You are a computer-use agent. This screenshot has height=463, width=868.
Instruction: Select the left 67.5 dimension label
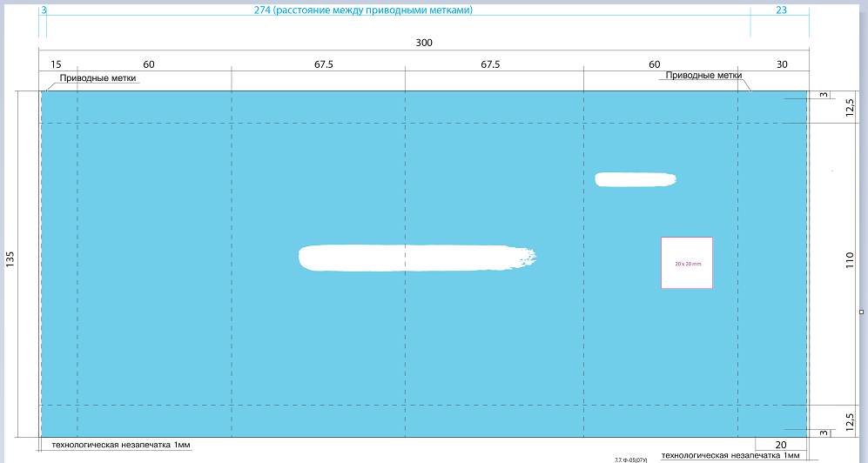pyautogui.click(x=324, y=64)
